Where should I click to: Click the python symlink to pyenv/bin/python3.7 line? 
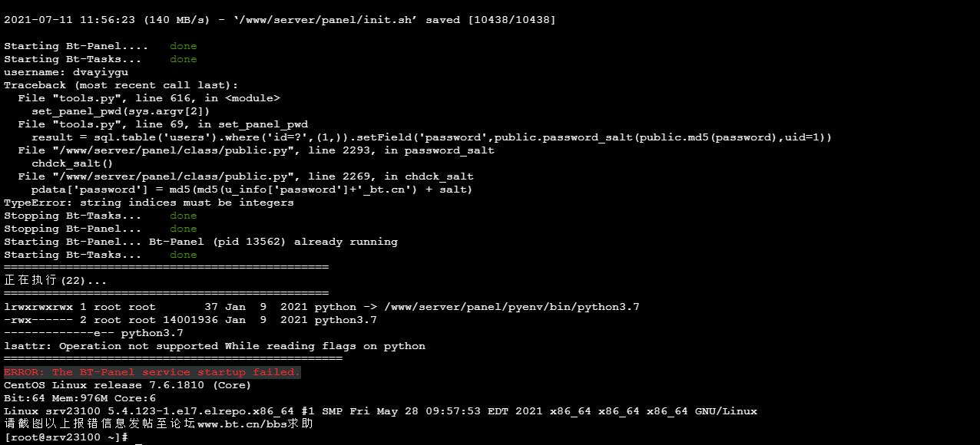(322, 307)
